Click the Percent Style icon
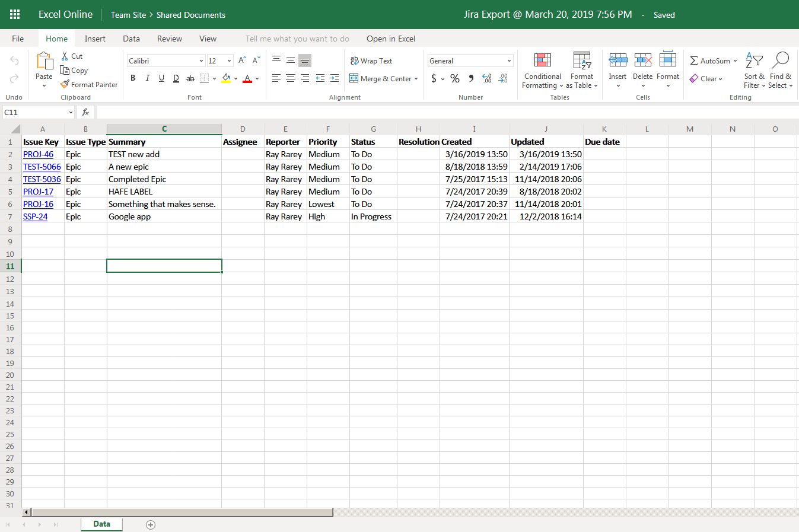This screenshot has width=799, height=532. [x=455, y=78]
